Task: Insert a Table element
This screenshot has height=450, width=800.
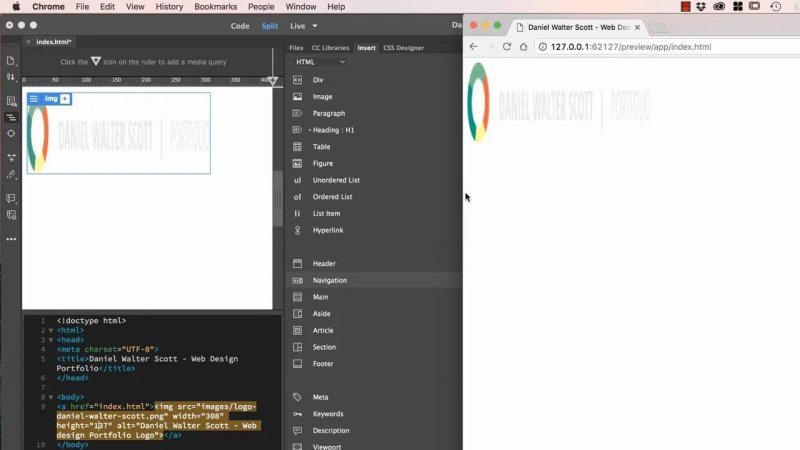Action: coord(321,147)
